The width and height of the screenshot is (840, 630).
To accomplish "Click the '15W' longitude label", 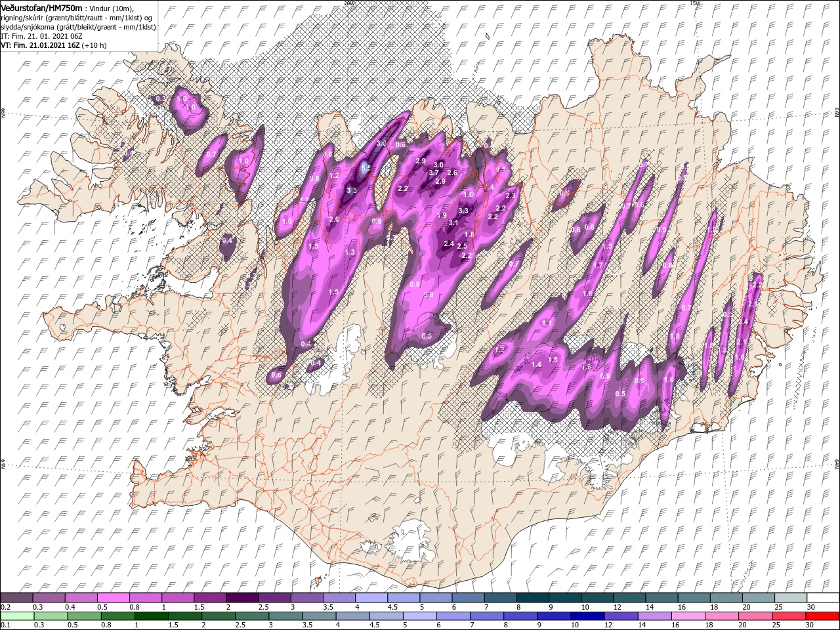I will [x=694, y=3].
